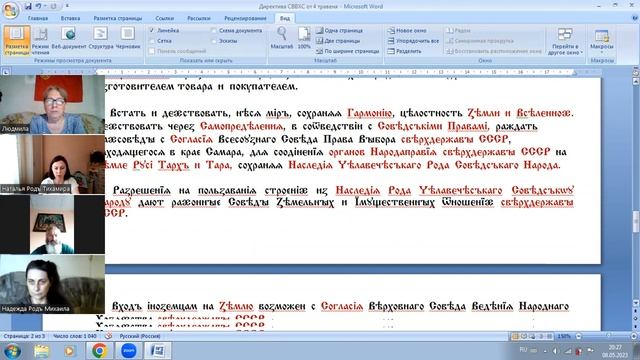640x360 pixels.
Task: Open Перейти в другое окно dropdown
Action: pyautogui.click(x=565, y=41)
